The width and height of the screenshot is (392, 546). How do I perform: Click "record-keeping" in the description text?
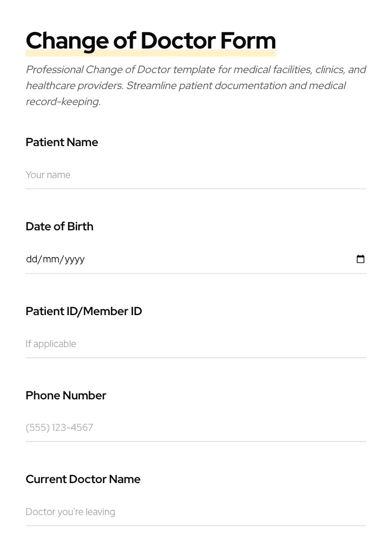(62, 102)
